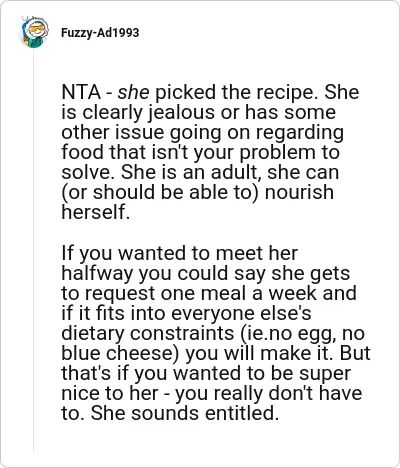Click the text "(ie.no egg,"
Viewport: 400px width, 468px height.
pyautogui.click(x=287, y=334)
